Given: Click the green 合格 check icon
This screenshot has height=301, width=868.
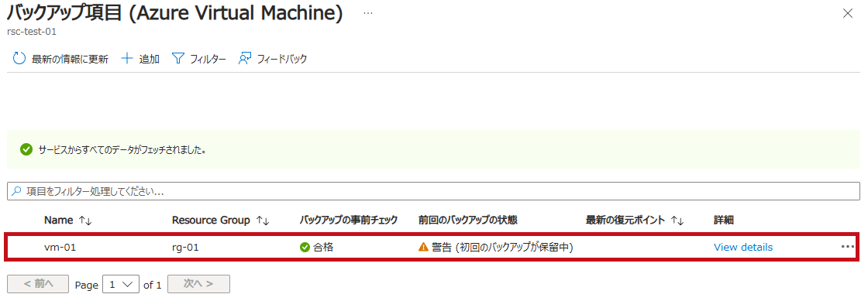Looking at the screenshot, I should tap(305, 248).
